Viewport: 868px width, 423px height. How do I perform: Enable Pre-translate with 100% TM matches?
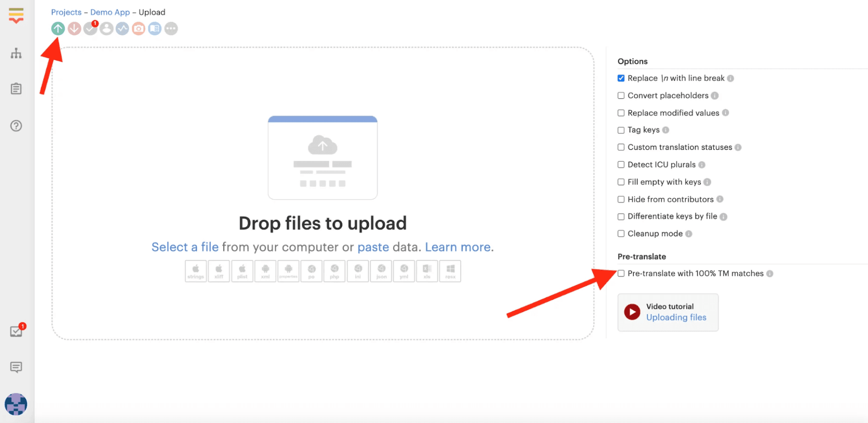(621, 273)
